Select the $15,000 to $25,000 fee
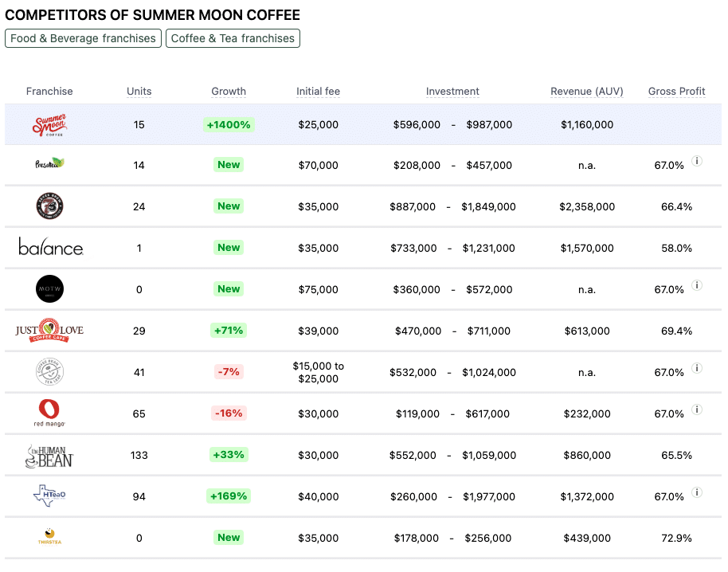The height and width of the screenshot is (572, 728). [318, 372]
